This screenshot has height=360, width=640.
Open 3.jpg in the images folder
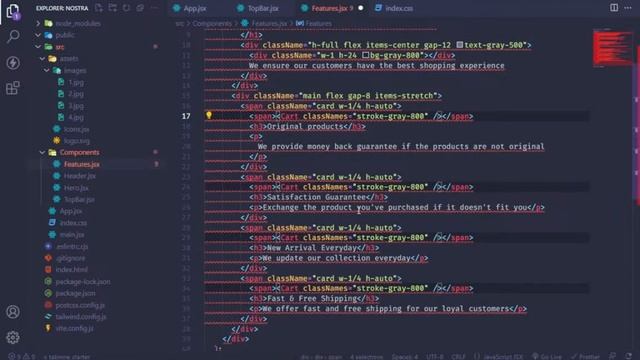tap(76, 106)
